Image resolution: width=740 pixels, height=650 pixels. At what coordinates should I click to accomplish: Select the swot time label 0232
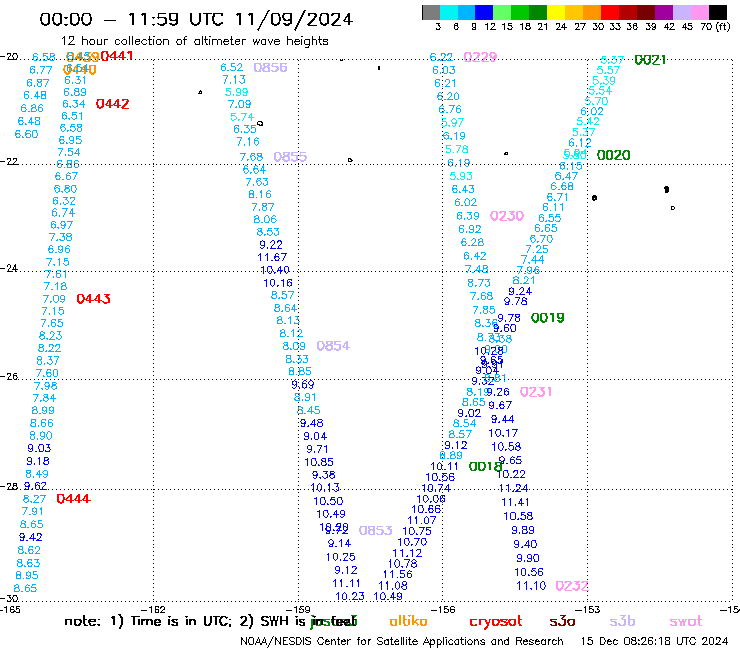[x=572, y=586]
